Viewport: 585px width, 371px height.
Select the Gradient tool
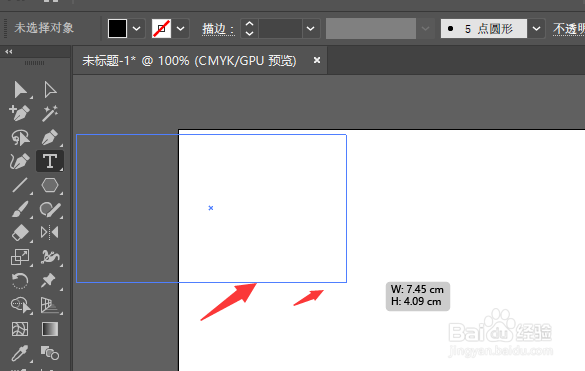click(50, 329)
